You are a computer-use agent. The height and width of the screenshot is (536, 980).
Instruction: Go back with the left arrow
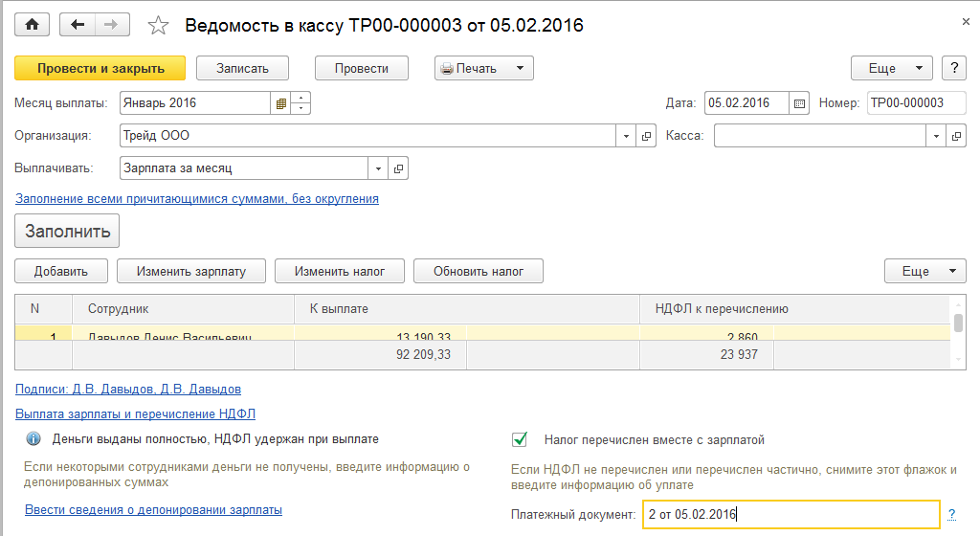pyautogui.click(x=78, y=25)
